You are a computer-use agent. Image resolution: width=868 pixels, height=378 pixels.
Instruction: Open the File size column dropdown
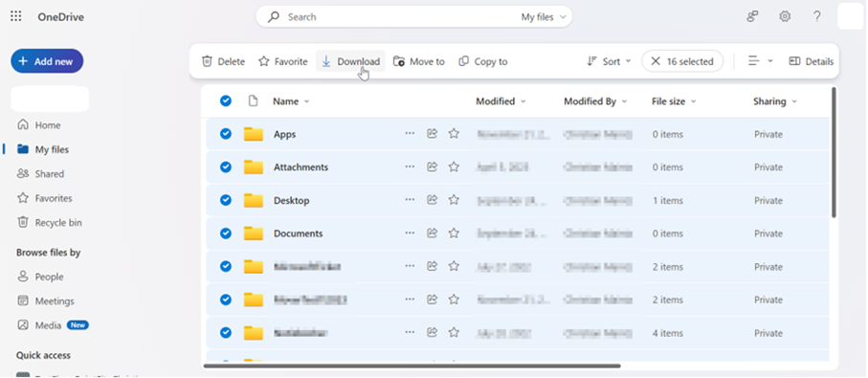coord(675,101)
